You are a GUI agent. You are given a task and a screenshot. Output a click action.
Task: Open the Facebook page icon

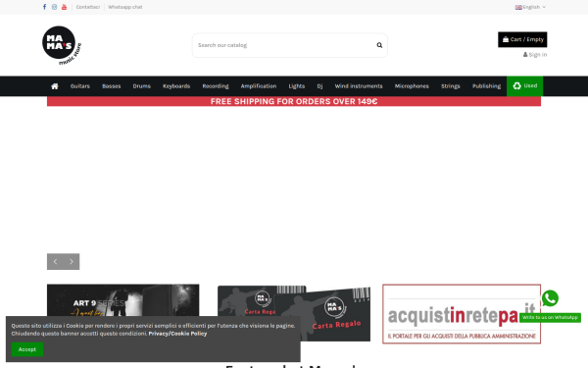pyautogui.click(x=45, y=7)
